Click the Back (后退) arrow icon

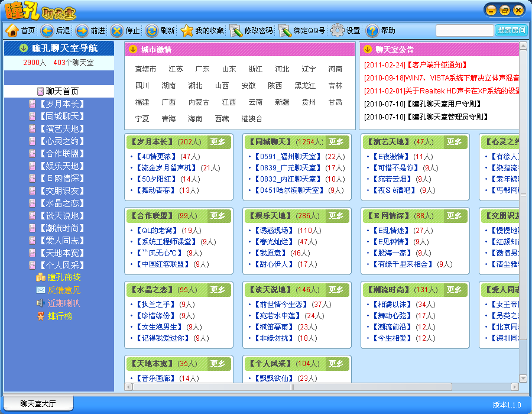tap(47, 31)
